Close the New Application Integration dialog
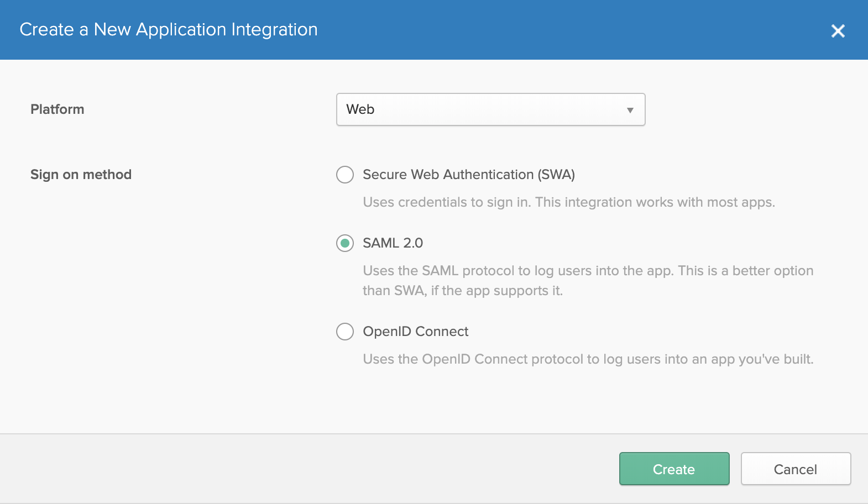This screenshot has height=504, width=868. (838, 31)
